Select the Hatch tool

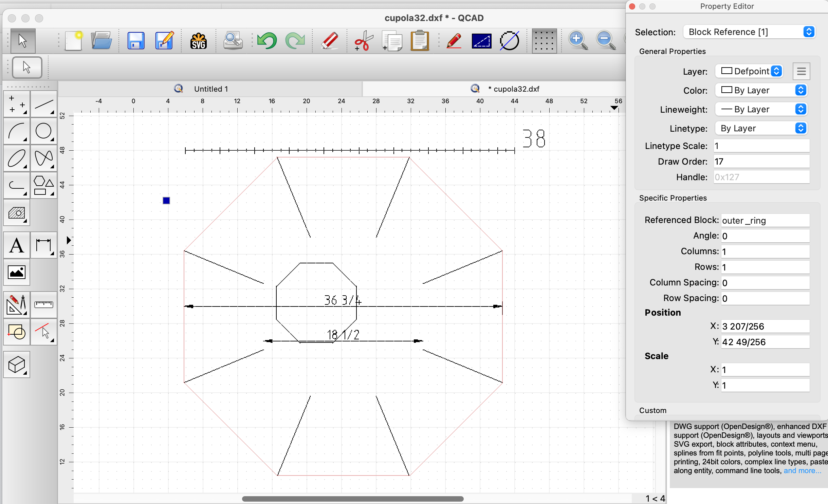click(x=17, y=213)
